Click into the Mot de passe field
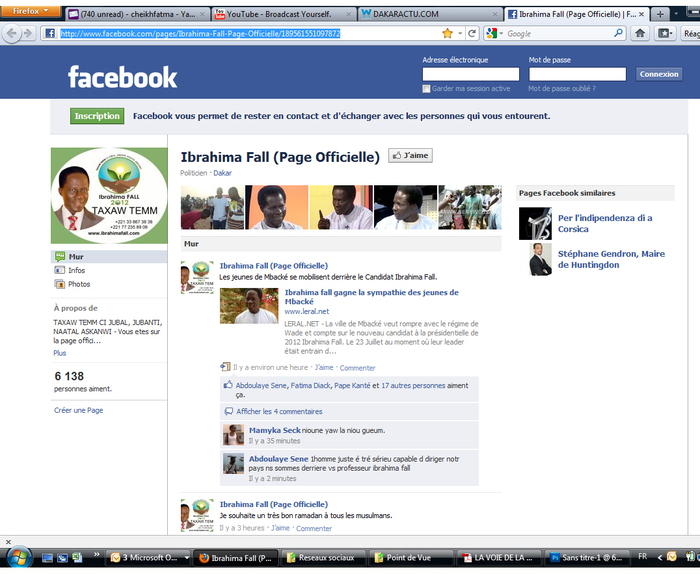Viewport: 700px width, 574px height. click(577, 74)
